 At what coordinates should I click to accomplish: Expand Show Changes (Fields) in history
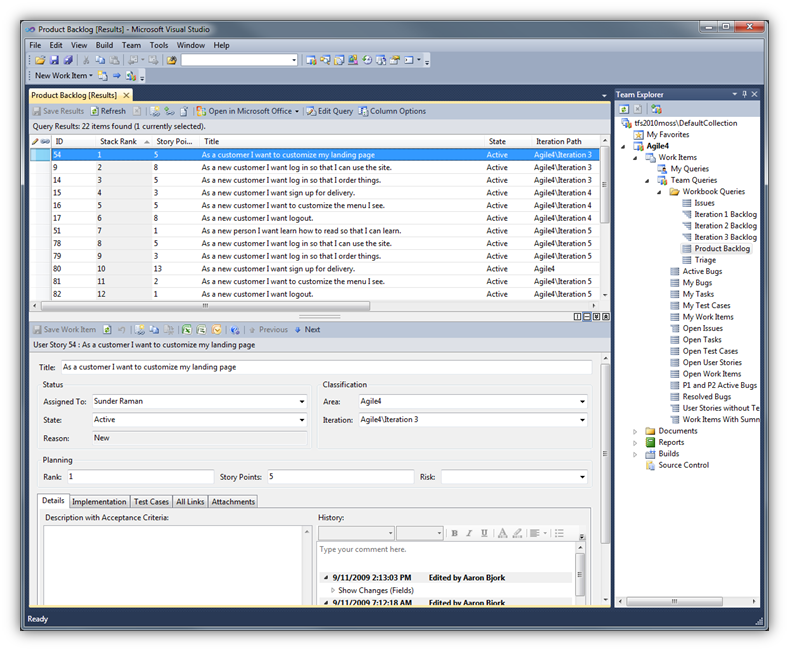click(x=333, y=590)
